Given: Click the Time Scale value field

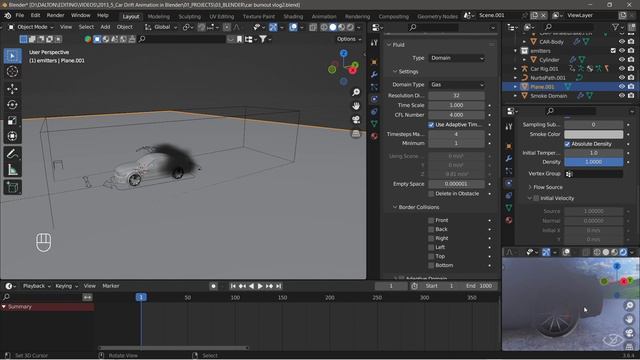Looking at the screenshot, I should (456, 105).
